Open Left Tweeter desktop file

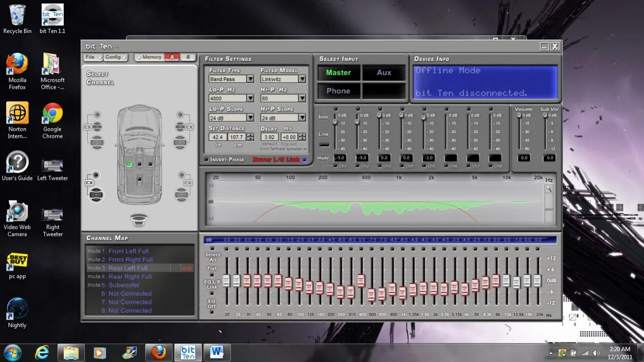tap(52, 170)
